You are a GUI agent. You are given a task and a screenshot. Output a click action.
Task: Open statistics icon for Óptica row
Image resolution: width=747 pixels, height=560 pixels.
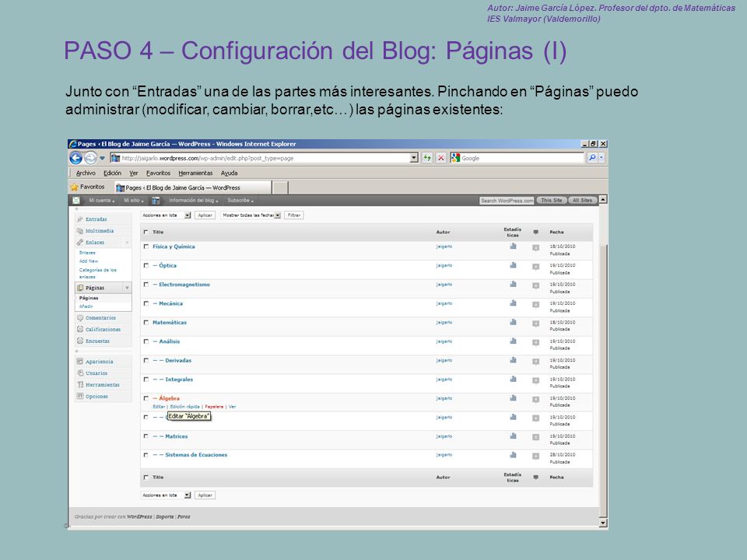[x=513, y=265]
